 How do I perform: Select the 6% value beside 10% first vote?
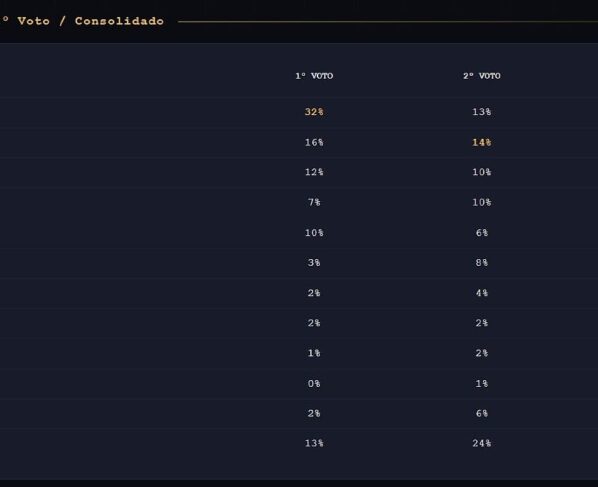482,233
